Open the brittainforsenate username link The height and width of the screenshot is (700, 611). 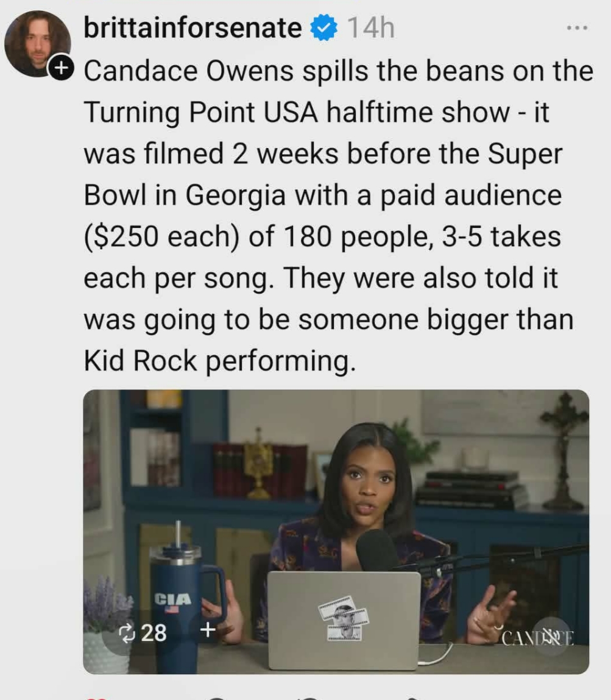193,27
